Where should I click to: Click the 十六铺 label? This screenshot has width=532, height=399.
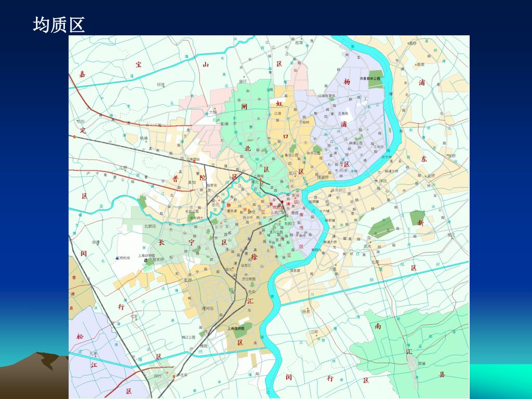pos(324,211)
